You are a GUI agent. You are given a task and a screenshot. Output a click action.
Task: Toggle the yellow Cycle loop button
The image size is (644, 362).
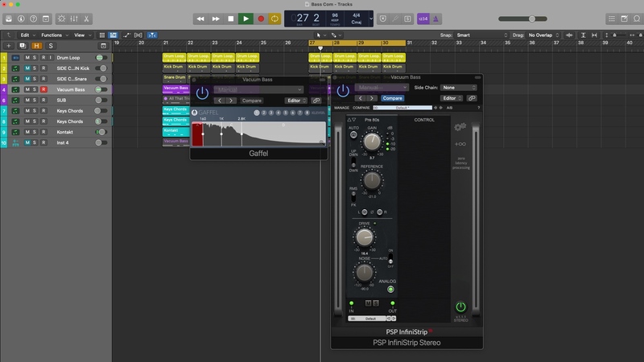pyautogui.click(x=275, y=19)
